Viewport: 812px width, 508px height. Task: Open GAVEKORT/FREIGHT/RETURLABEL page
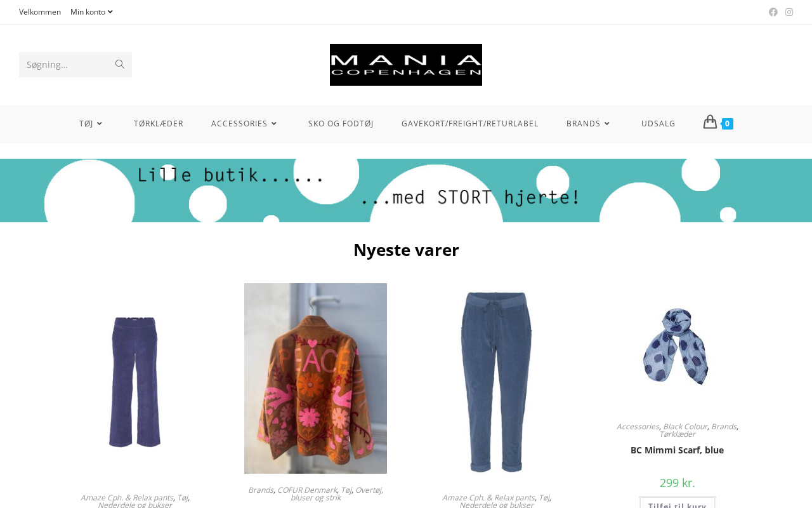tap(470, 124)
